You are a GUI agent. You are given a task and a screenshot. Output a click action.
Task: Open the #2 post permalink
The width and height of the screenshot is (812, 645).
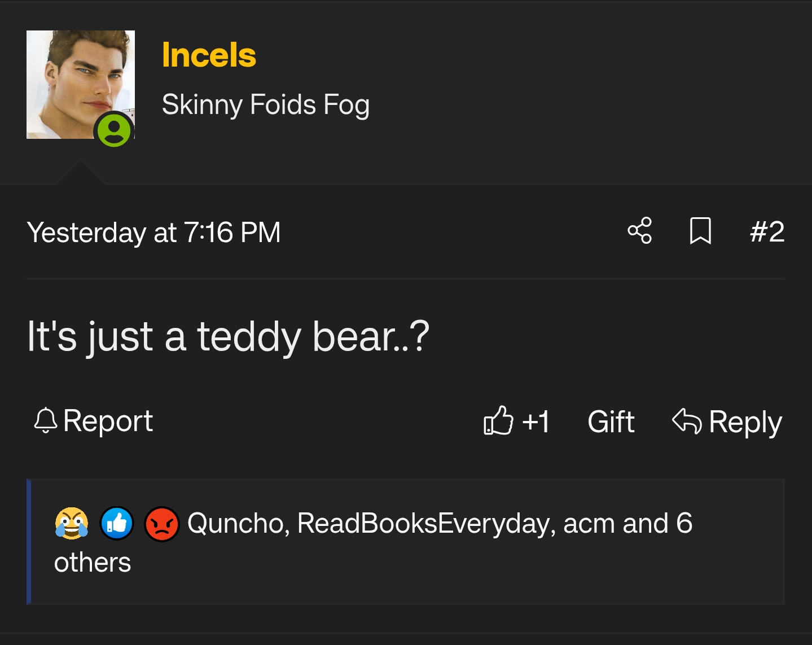pos(767,231)
